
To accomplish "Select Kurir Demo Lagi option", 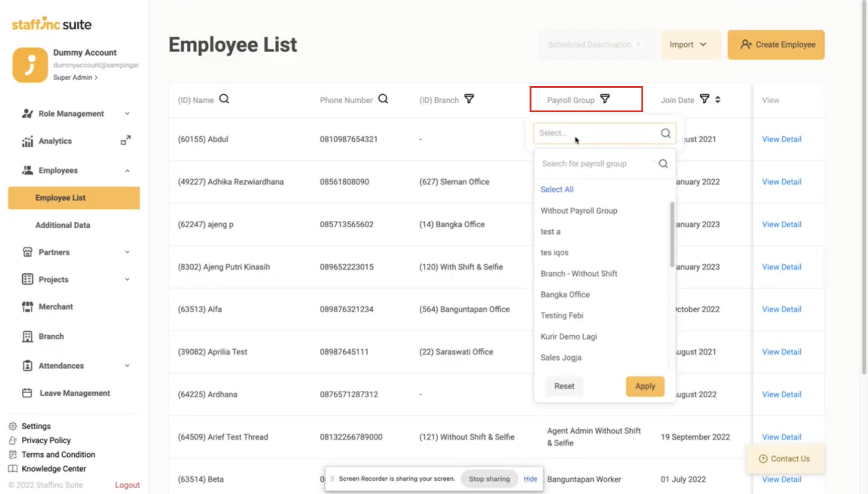I will [x=569, y=337].
